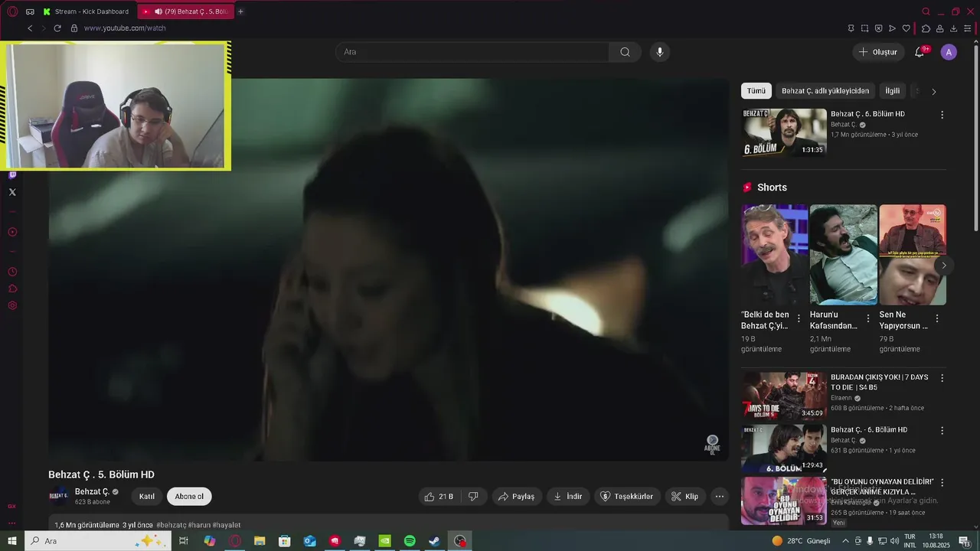The image size is (980, 551).
Task: Open options for Sen Ne Yapıyorsun short
Action: click(936, 318)
